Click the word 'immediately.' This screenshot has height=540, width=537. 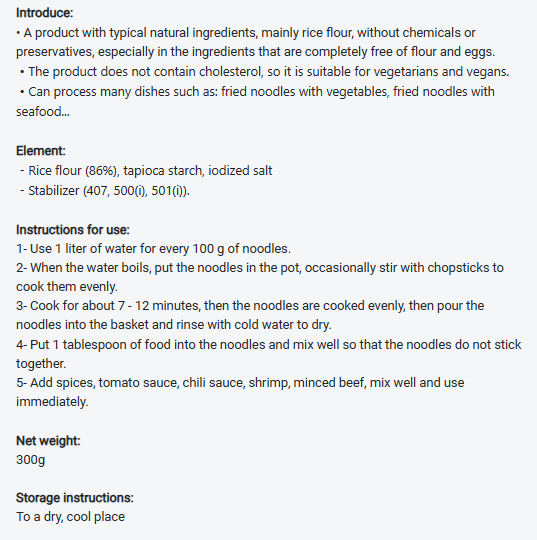(52, 402)
